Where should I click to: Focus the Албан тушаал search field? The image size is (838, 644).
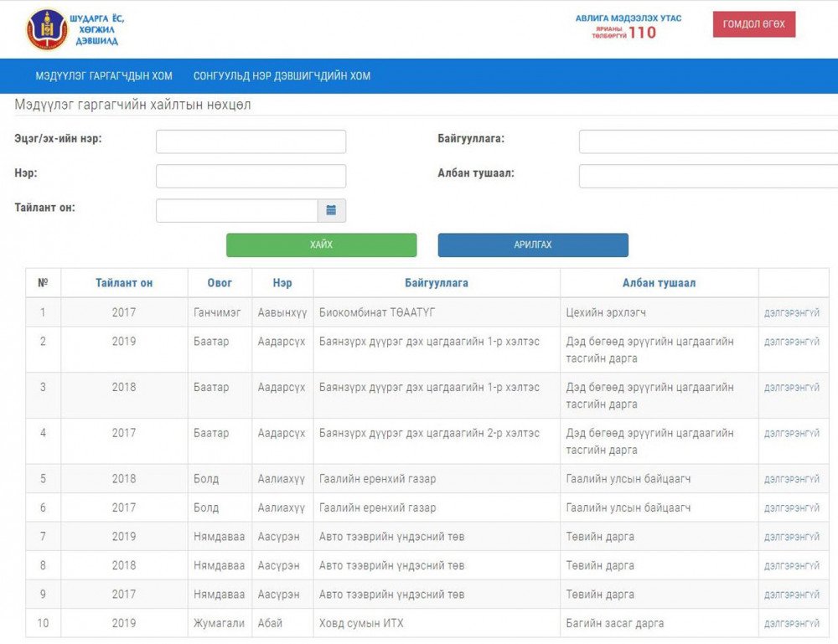[x=707, y=176]
